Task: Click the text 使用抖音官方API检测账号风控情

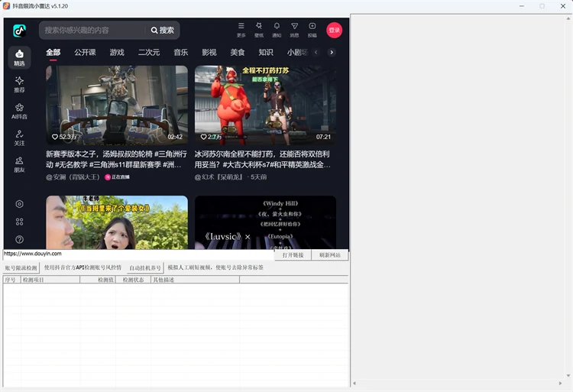Action: (x=83, y=267)
